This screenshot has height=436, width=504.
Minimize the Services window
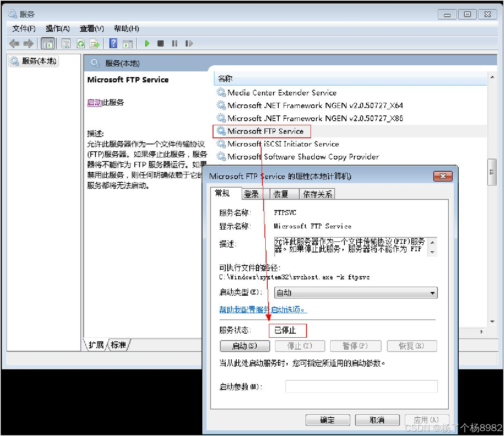pyautogui.click(x=447, y=14)
